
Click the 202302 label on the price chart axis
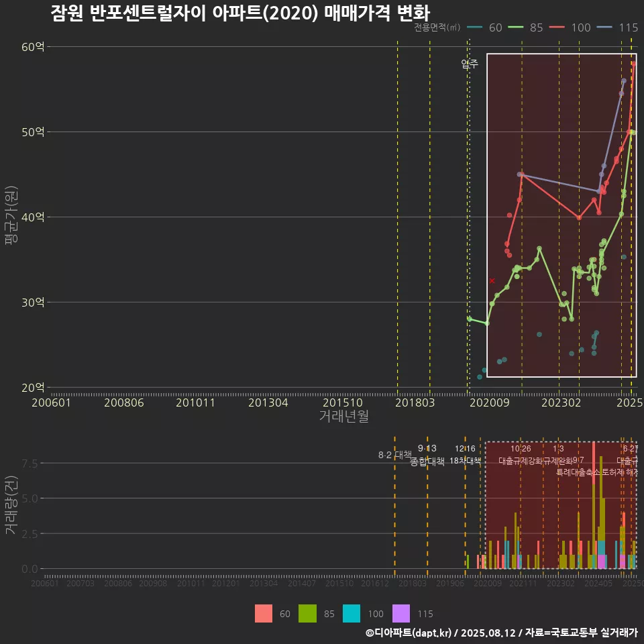pos(561,402)
